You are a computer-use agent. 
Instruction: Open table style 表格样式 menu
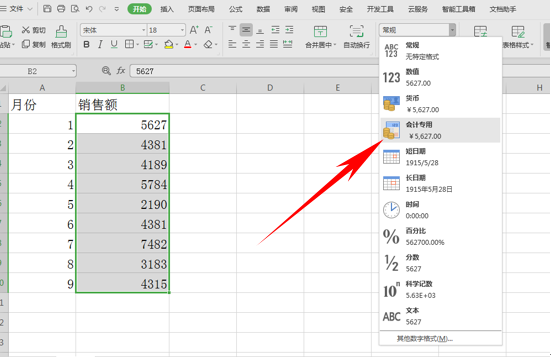(518, 37)
